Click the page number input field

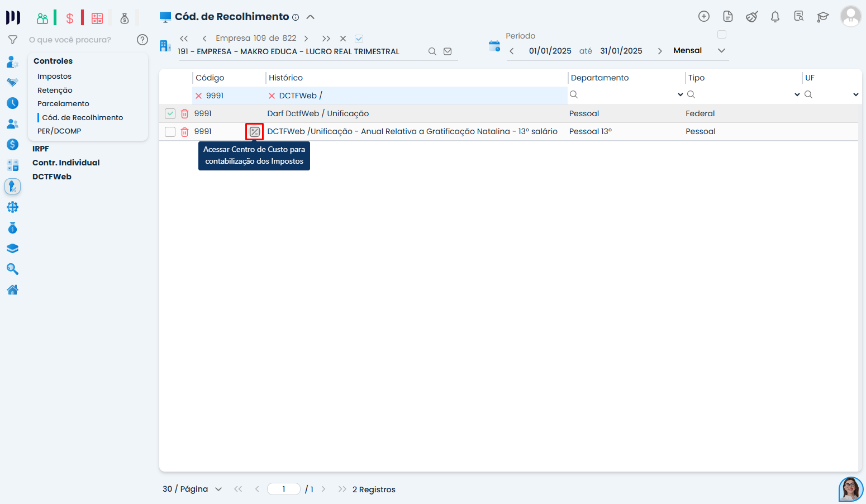click(284, 489)
